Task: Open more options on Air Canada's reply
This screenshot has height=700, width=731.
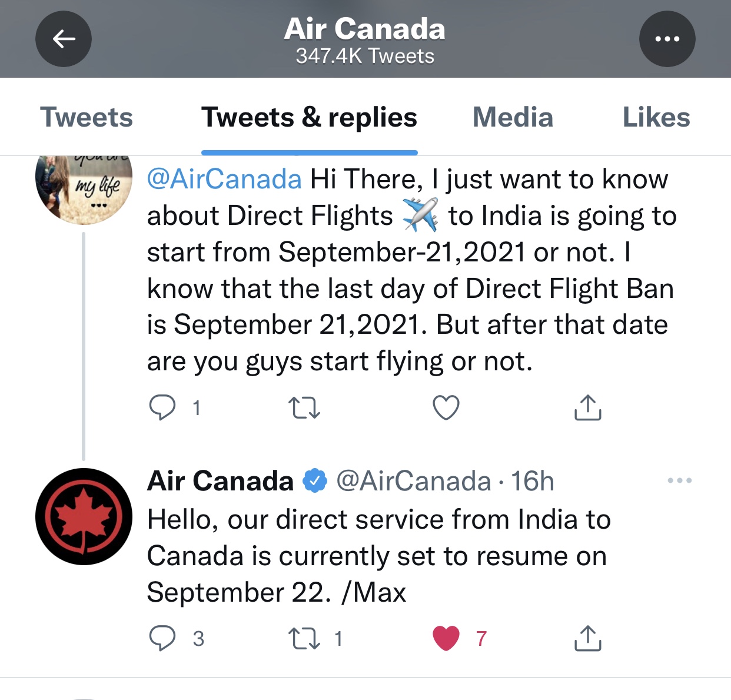Action: coord(680,481)
